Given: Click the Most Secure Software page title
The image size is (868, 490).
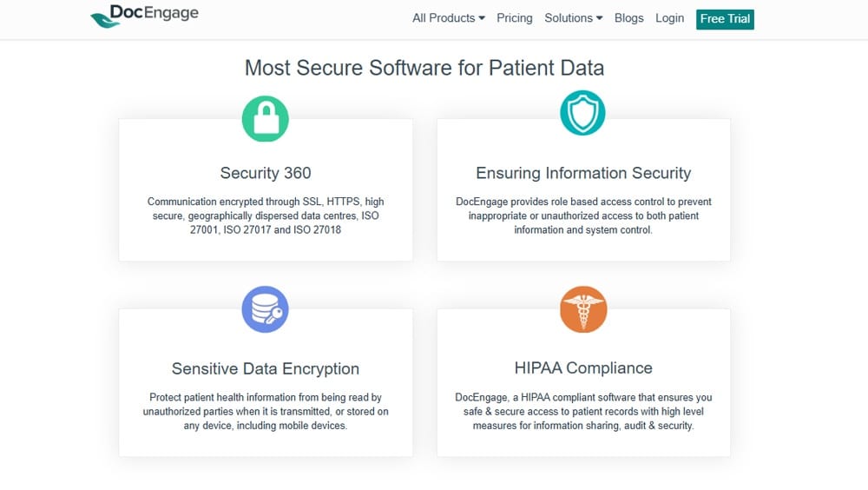Looking at the screenshot, I should pyautogui.click(x=424, y=68).
